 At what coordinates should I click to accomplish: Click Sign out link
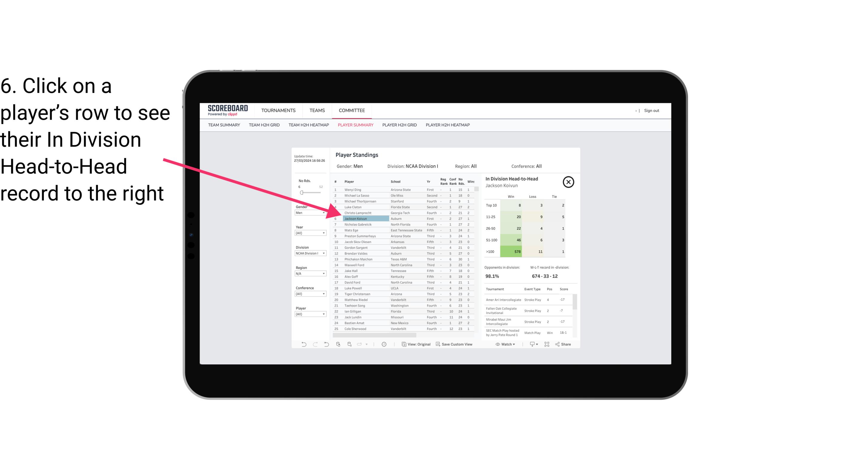tap(651, 110)
